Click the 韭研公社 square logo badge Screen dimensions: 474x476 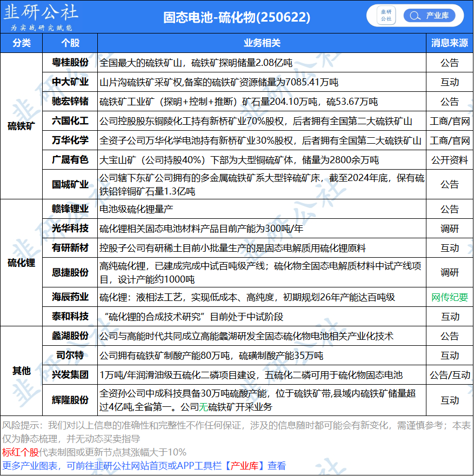(386, 15)
